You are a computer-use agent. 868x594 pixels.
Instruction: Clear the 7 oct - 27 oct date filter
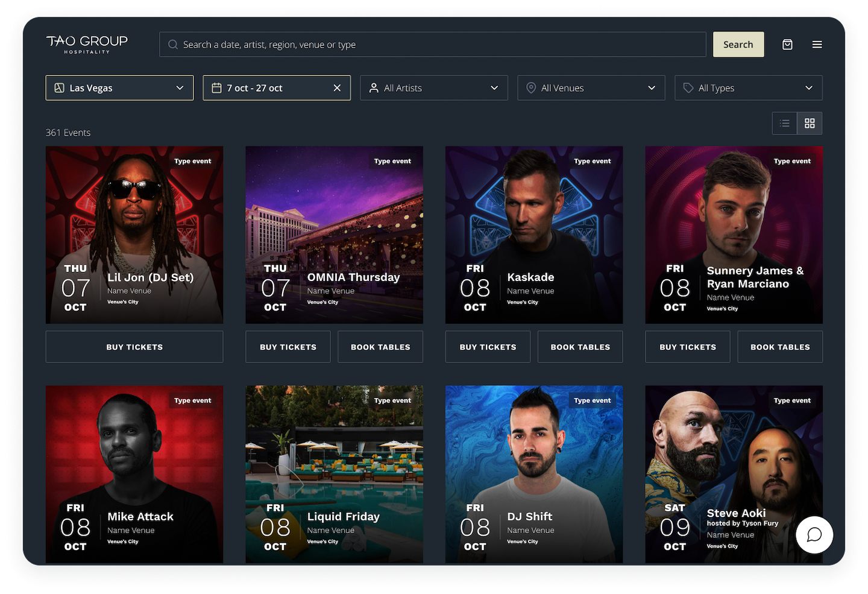click(337, 88)
